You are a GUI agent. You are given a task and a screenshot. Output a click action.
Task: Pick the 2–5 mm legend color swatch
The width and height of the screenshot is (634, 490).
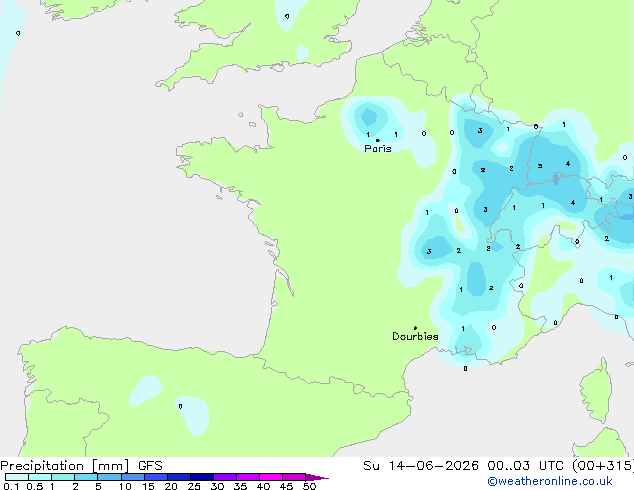86,477
